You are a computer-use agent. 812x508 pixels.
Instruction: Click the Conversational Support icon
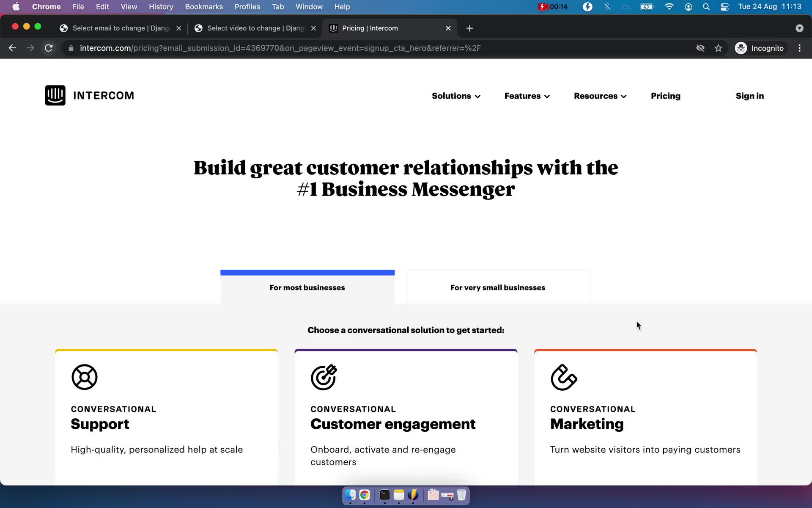click(85, 376)
